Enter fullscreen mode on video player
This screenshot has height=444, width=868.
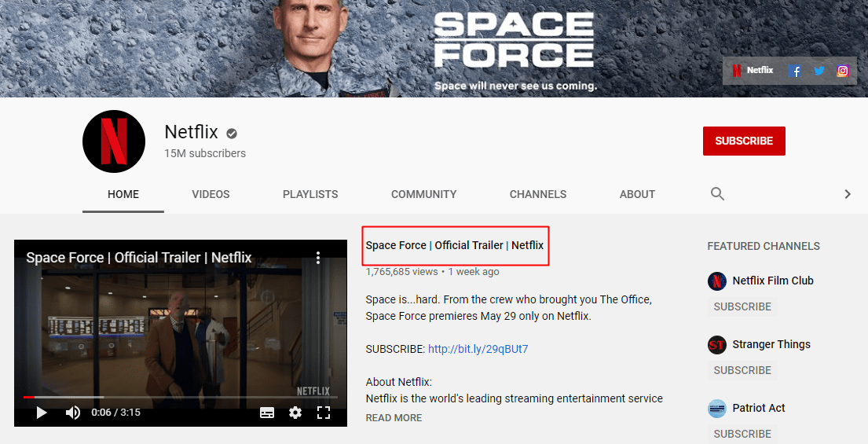tap(324, 413)
